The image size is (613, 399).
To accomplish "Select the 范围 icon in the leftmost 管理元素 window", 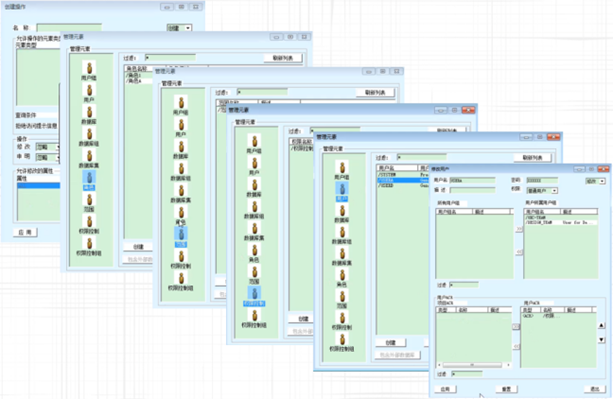I will pyautogui.click(x=89, y=202).
